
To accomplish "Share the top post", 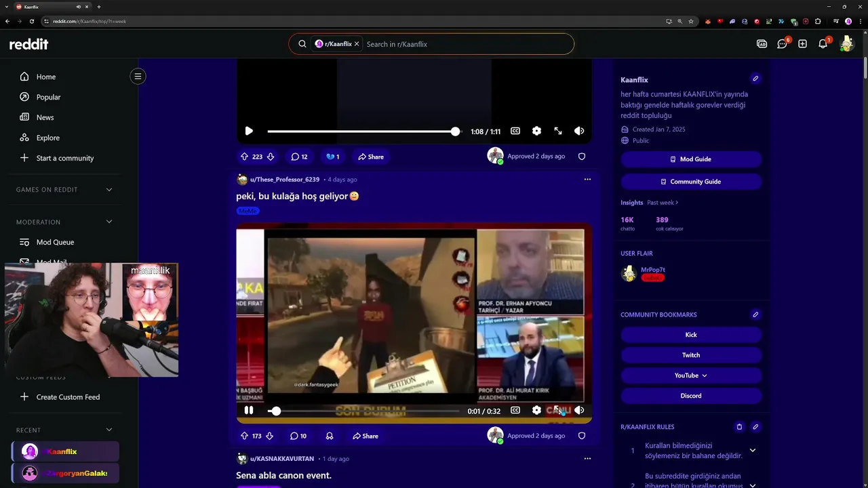I will pyautogui.click(x=371, y=157).
